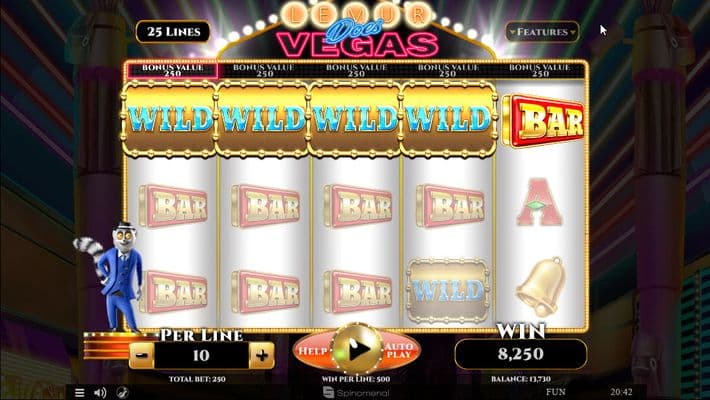
Task: Open the hamburger menu in bottom bar
Action: [79, 393]
